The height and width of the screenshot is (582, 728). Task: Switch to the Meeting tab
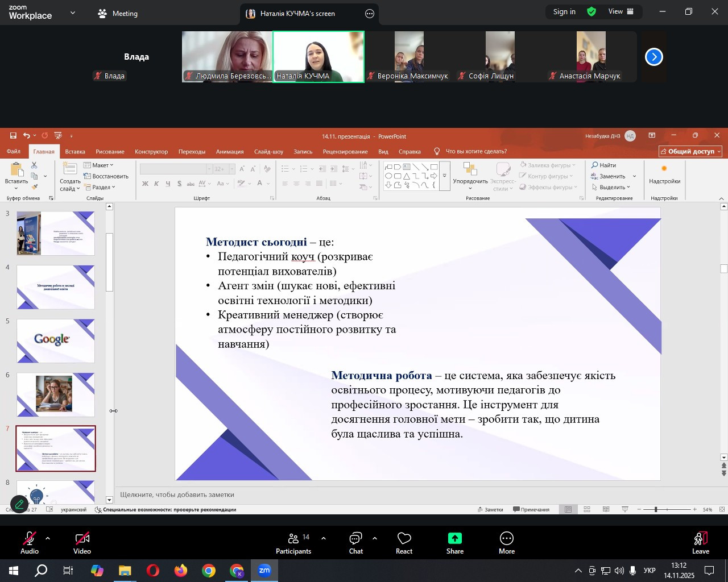tap(118, 14)
